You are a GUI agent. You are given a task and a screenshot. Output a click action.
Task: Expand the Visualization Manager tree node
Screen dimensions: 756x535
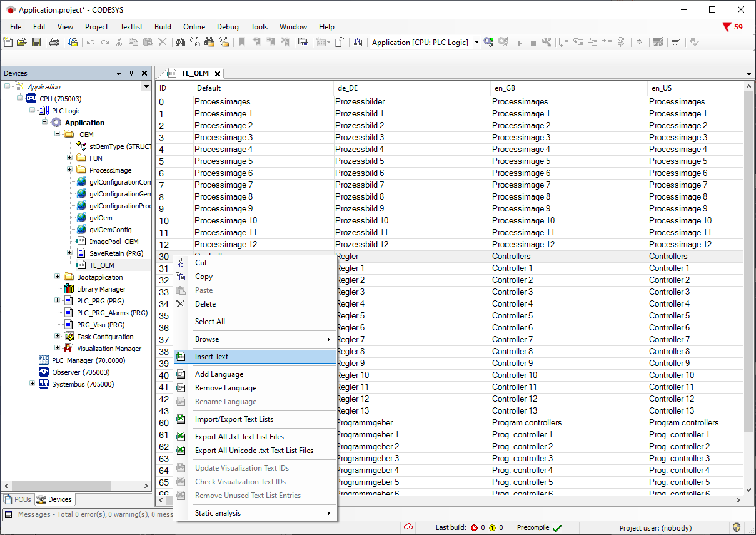tap(58, 349)
